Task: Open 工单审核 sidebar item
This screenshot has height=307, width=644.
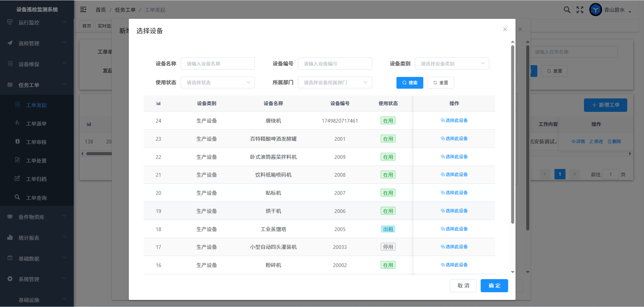Action: click(36, 142)
